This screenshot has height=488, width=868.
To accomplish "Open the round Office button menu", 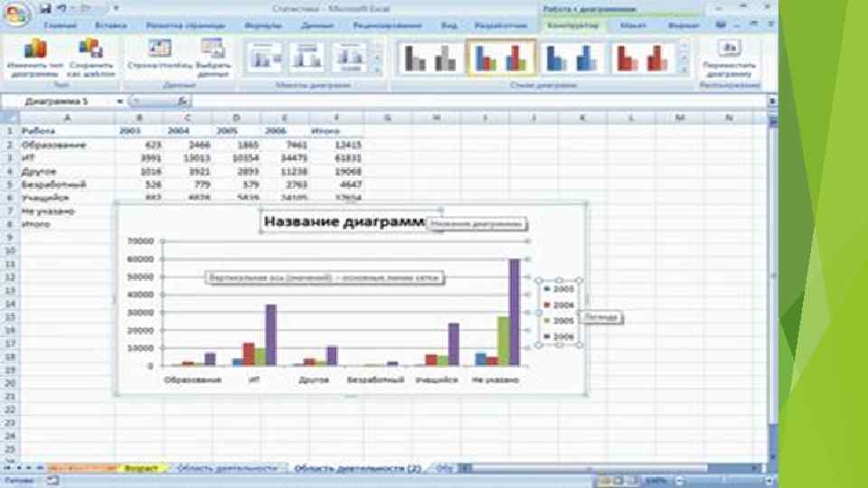I will point(15,14).
